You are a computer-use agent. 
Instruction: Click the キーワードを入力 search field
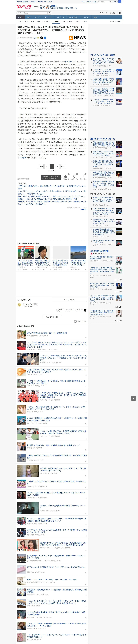tap(32, 13)
